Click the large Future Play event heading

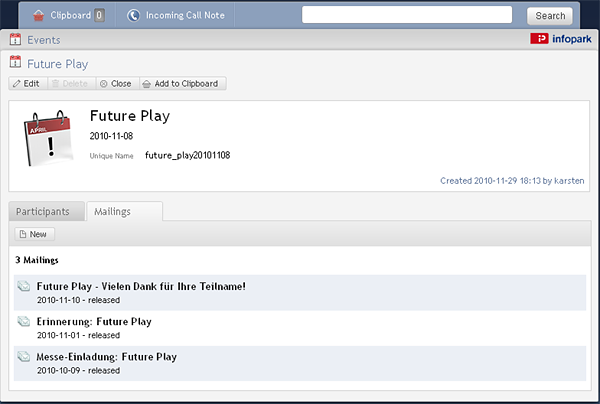[x=130, y=116]
